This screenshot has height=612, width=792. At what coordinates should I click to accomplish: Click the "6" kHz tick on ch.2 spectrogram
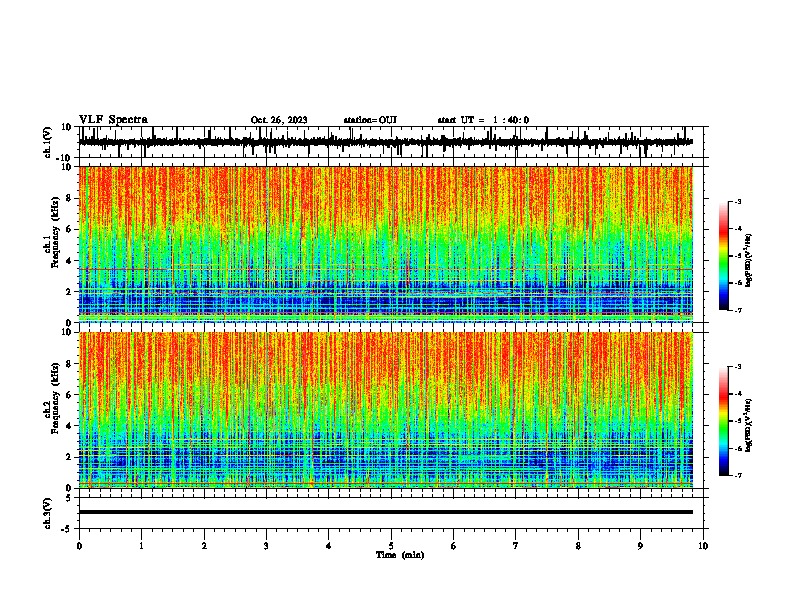69,395
